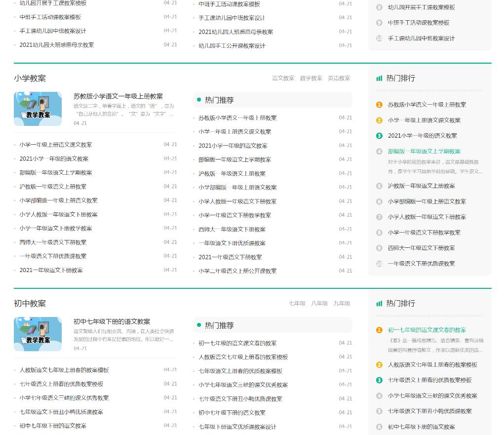Open the 八年级 tab in the 初中教案 section
504x435 pixels.
(319, 304)
